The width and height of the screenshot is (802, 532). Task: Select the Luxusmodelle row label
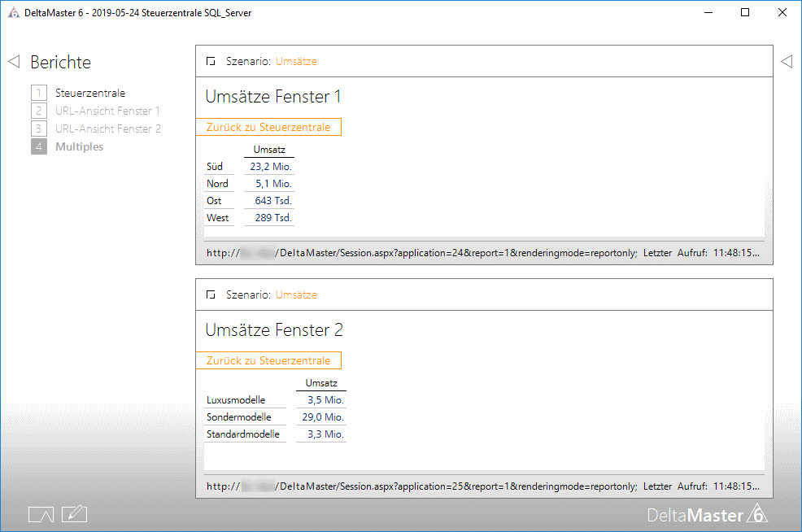click(236, 400)
